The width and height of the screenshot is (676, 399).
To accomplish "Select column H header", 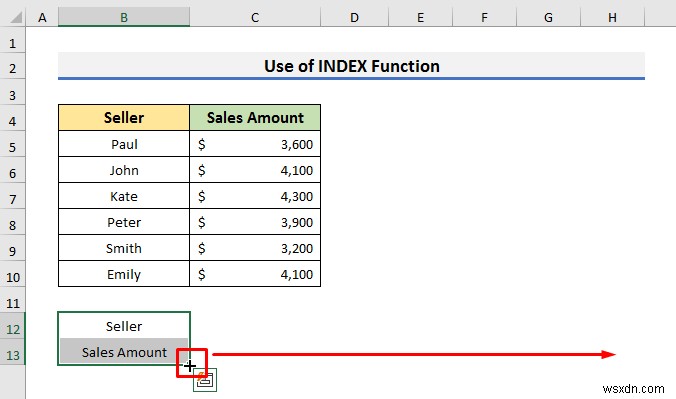I will click(x=612, y=18).
